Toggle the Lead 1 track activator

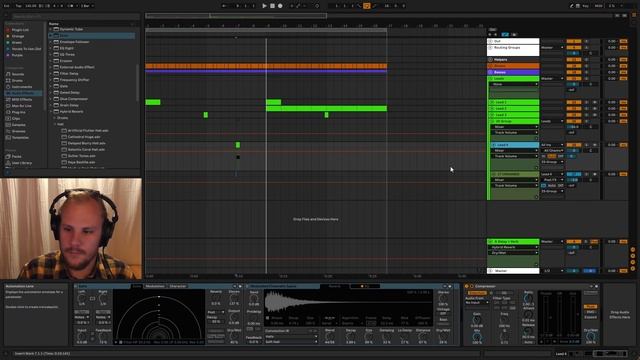click(573, 102)
